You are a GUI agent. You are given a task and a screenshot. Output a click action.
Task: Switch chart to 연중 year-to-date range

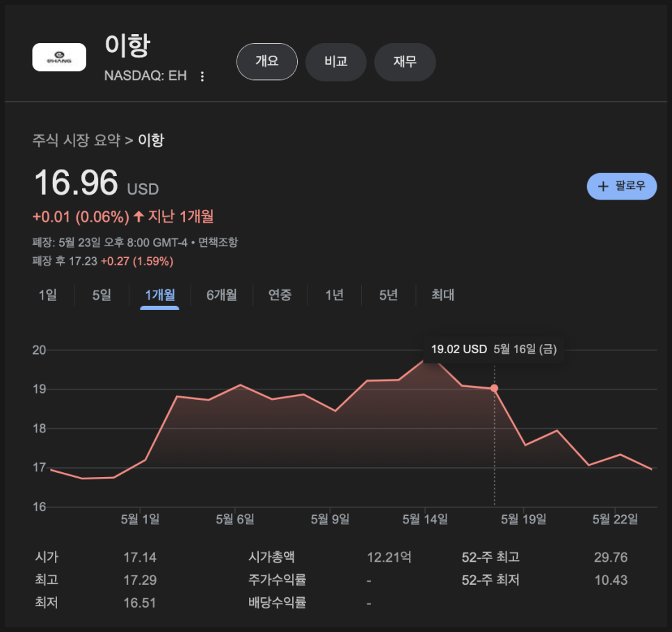coord(280,295)
